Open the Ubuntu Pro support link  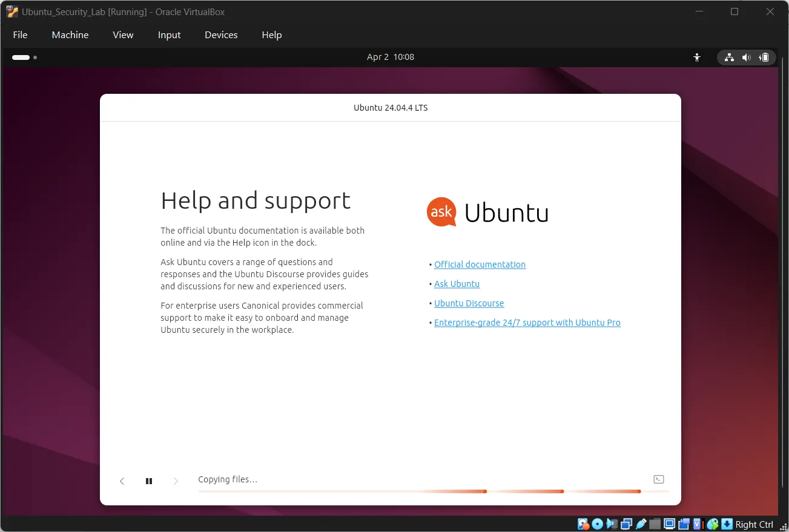coord(527,323)
